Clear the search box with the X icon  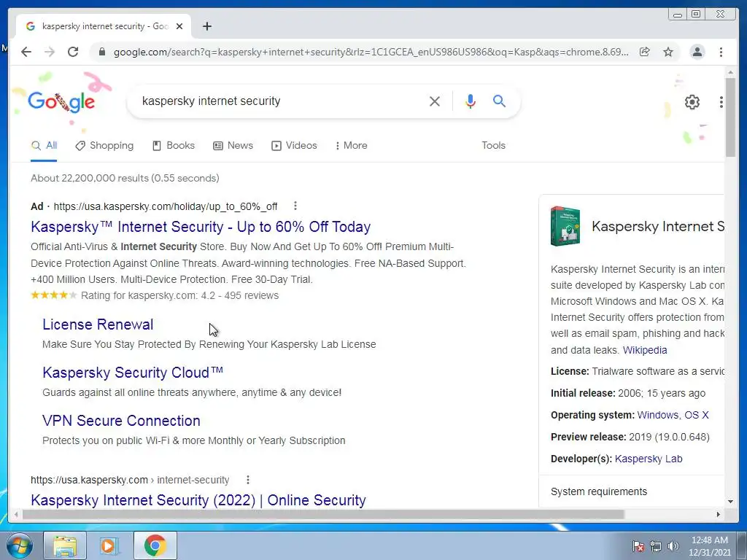pyautogui.click(x=435, y=101)
